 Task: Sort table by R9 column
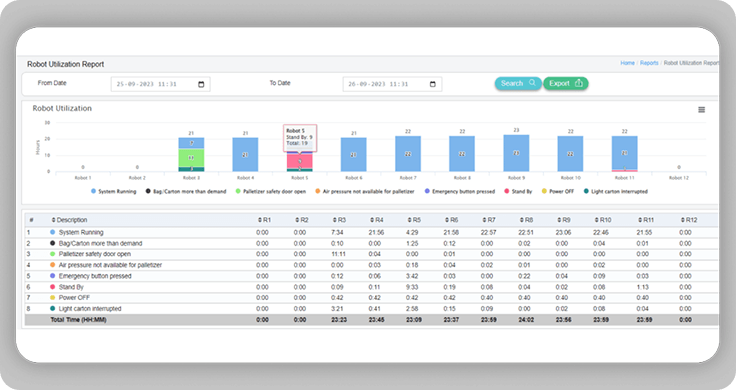point(563,220)
